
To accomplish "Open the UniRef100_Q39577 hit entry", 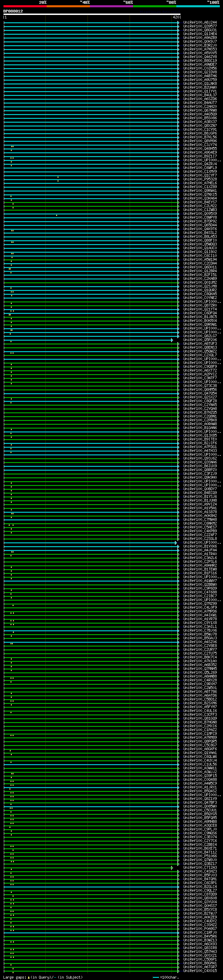I will tap(200, 26).
